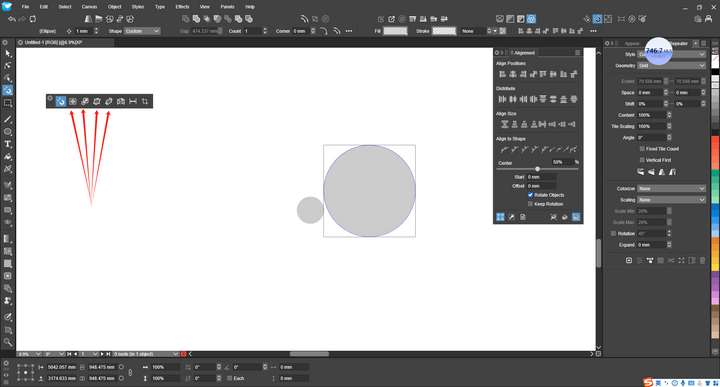Open the zoom level dropdown in status bar
Screen dimensions: 720x387
point(39,354)
